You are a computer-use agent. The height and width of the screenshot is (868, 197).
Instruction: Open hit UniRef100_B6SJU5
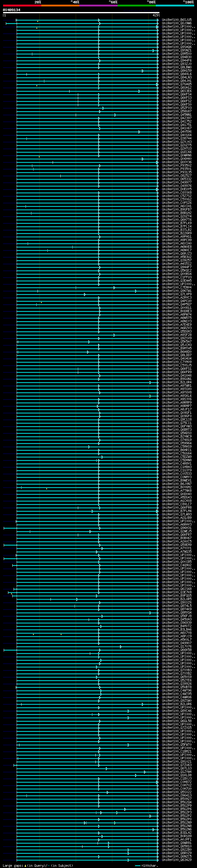(x=177, y=20)
